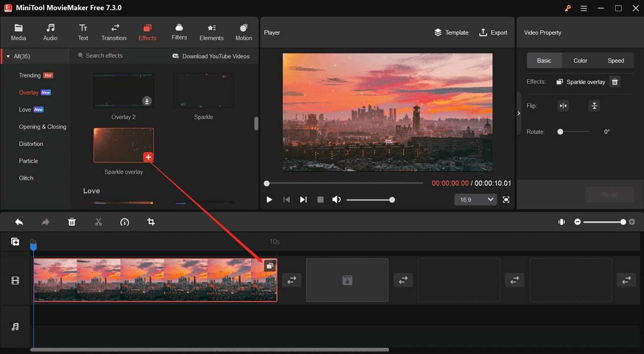The width and height of the screenshot is (644, 354).
Task: Delete the selected clip
Action: (72, 222)
